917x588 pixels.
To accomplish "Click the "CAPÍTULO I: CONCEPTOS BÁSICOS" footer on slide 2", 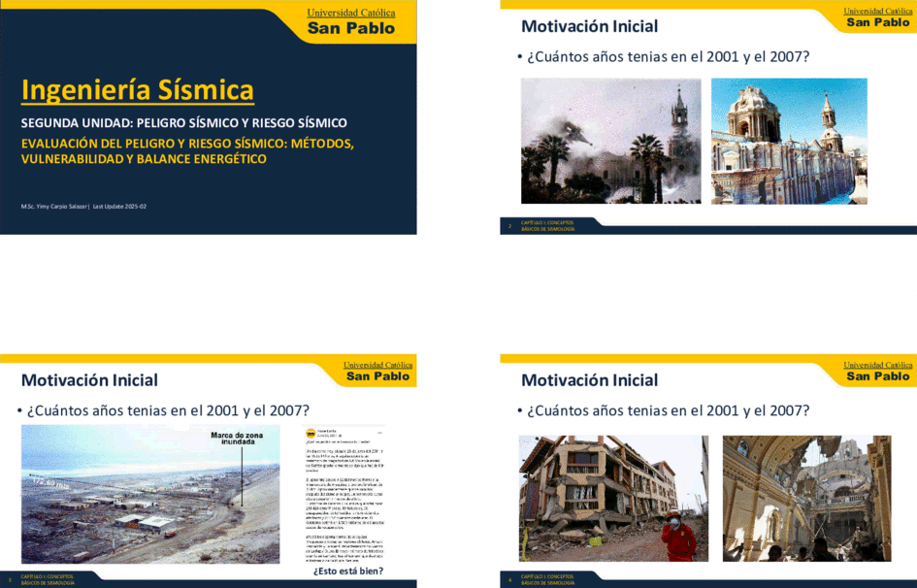I will [548, 226].
